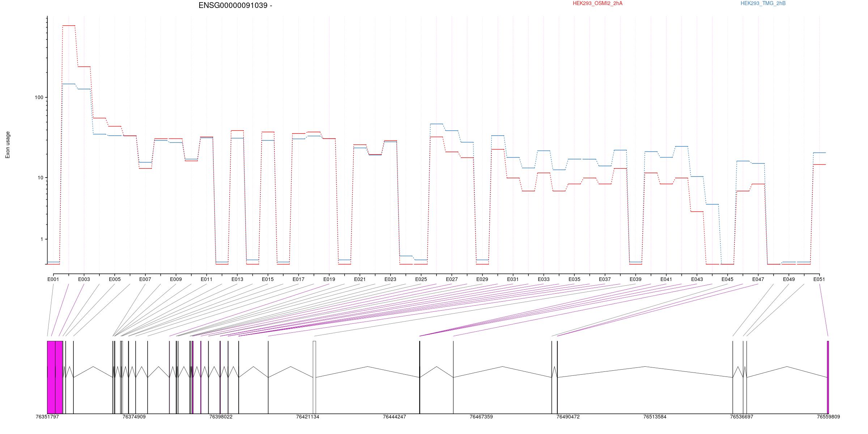
Task: Select exon label E009
Action: tap(176, 279)
